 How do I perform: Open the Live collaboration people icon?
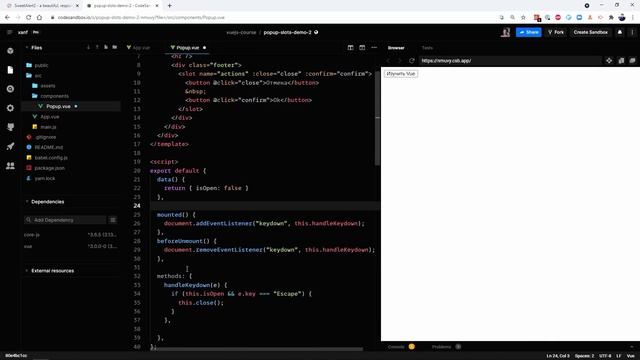point(10,166)
